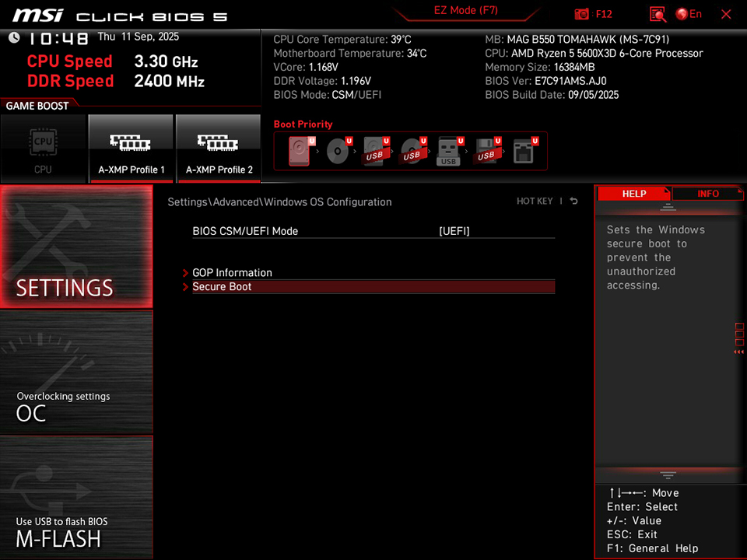The height and width of the screenshot is (560, 747).
Task: Select the hard drive boot priority icon
Action: coord(300,150)
